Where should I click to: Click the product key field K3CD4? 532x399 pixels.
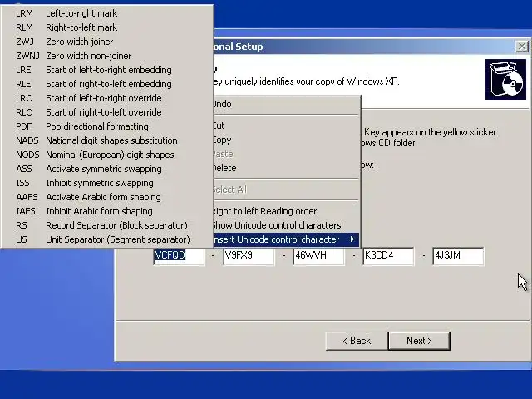click(388, 256)
